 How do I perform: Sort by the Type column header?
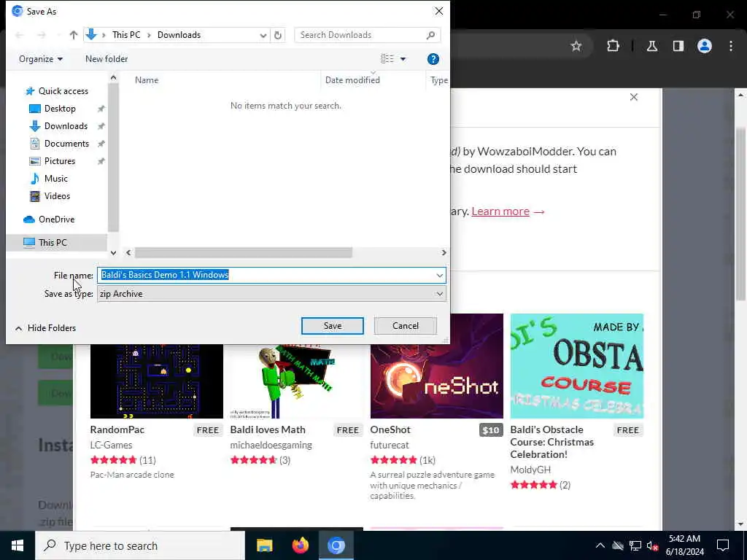click(x=438, y=80)
